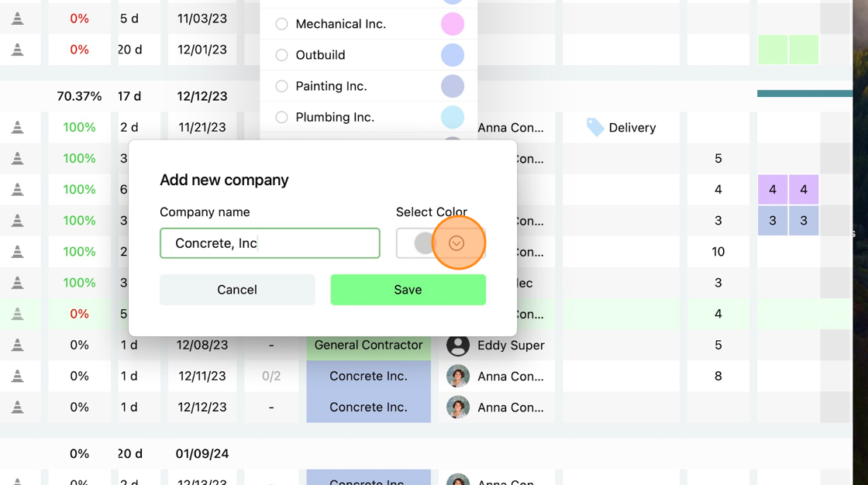Image resolution: width=868 pixels, height=485 pixels.
Task: Click Anna Con avatar in 12/11/23 row
Action: click(458, 376)
